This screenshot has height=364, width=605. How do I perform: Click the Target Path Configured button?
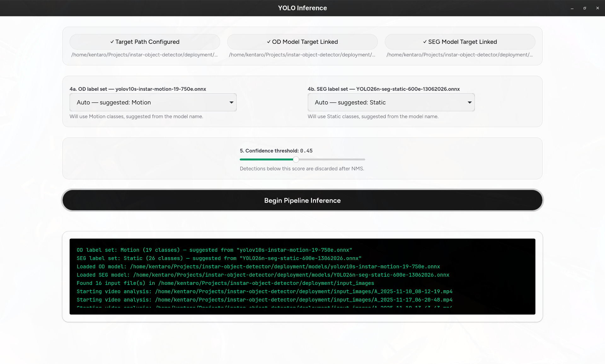pos(145,42)
